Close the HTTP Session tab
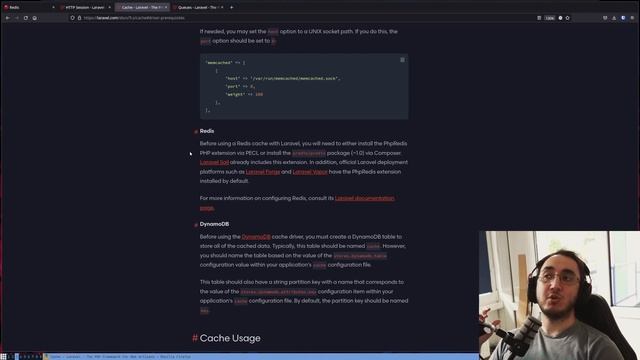Viewport: 640px width, 360px height. [109, 7]
